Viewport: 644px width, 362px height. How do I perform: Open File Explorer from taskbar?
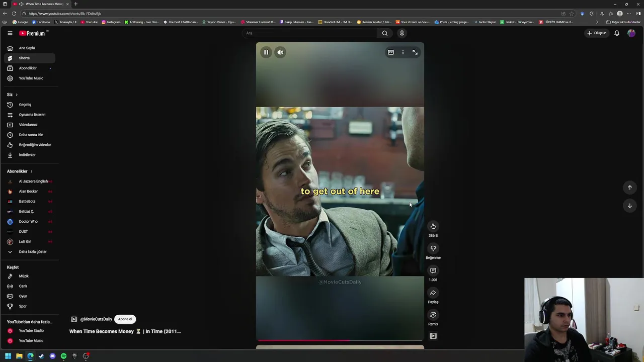[19, 356]
